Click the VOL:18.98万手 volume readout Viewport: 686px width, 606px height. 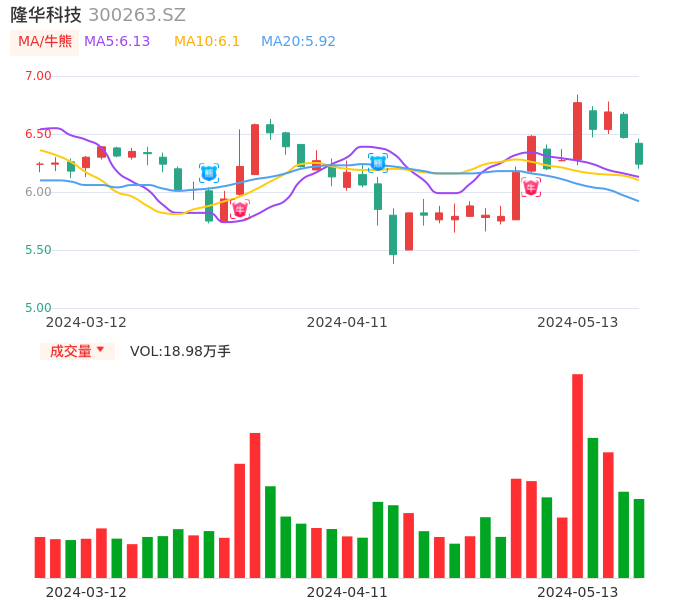tap(180, 351)
